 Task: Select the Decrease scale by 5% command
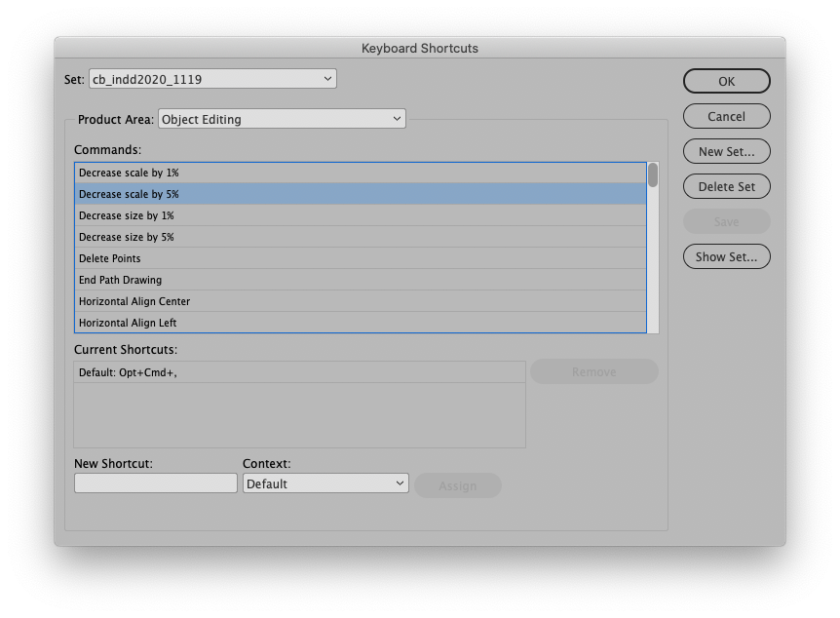pos(361,194)
